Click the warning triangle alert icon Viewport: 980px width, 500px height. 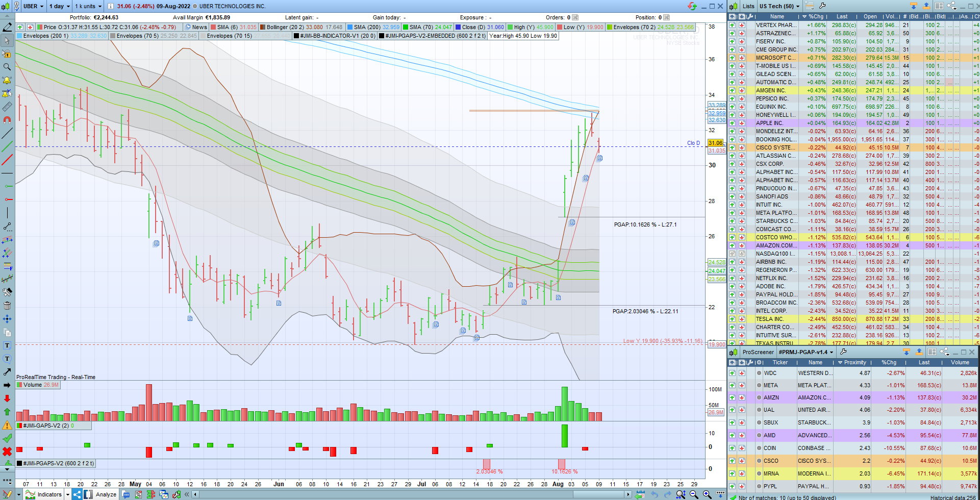[x=7, y=425]
